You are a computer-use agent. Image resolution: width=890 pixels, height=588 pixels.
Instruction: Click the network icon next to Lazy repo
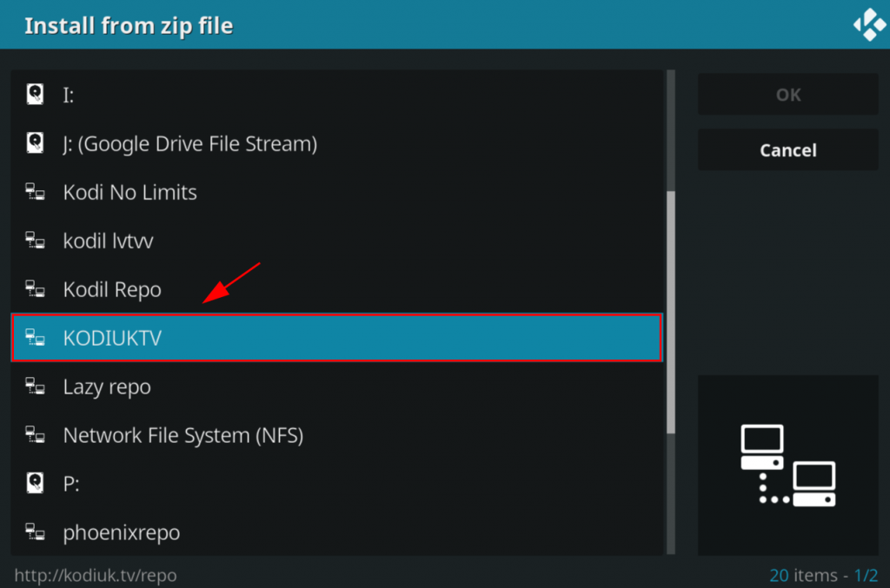coord(35,386)
